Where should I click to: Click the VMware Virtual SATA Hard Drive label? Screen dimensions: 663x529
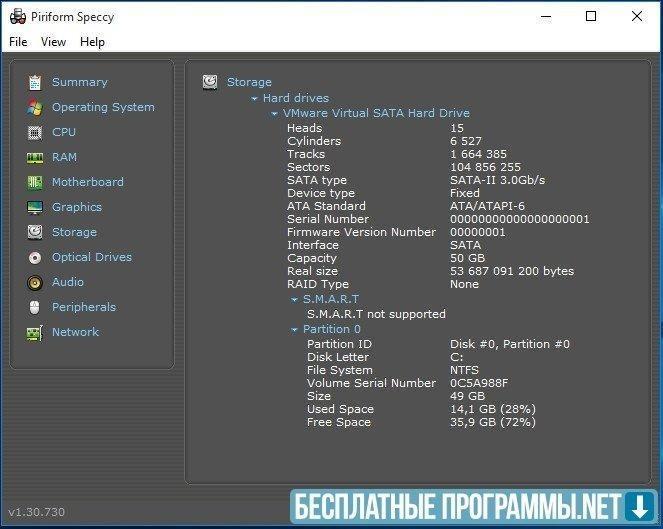point(376,113)
